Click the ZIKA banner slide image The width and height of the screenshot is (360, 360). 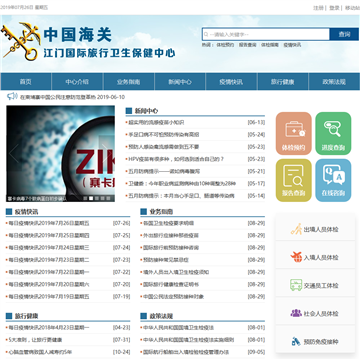pyautogui.click(x=61, y=154)
